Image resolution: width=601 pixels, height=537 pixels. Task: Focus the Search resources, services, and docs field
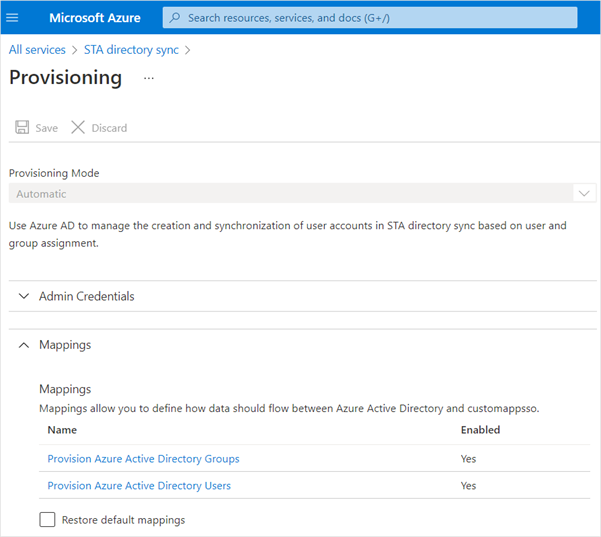370,18
